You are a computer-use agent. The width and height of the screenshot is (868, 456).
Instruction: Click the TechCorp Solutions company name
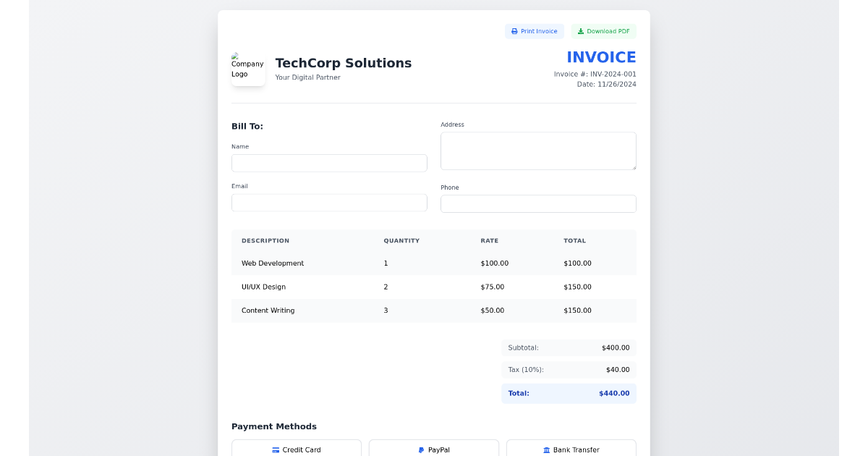coord(343,63)
